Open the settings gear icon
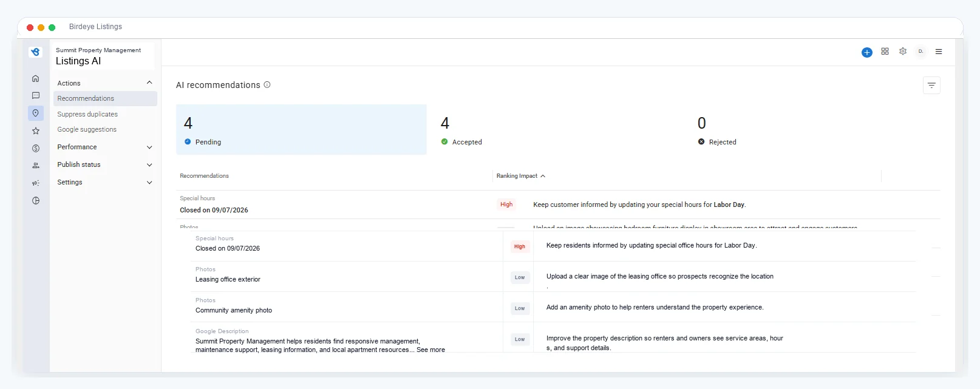 coord(903,52)
